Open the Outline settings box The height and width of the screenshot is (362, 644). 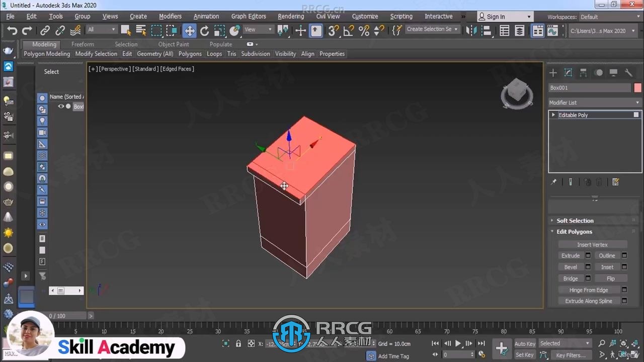[624, 255]
